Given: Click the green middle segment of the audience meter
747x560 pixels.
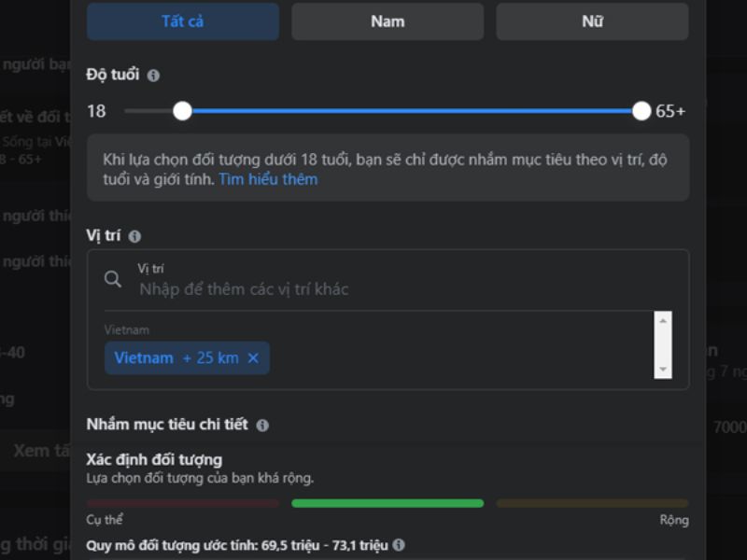Looking at the screenshot, I should point(388,503).
